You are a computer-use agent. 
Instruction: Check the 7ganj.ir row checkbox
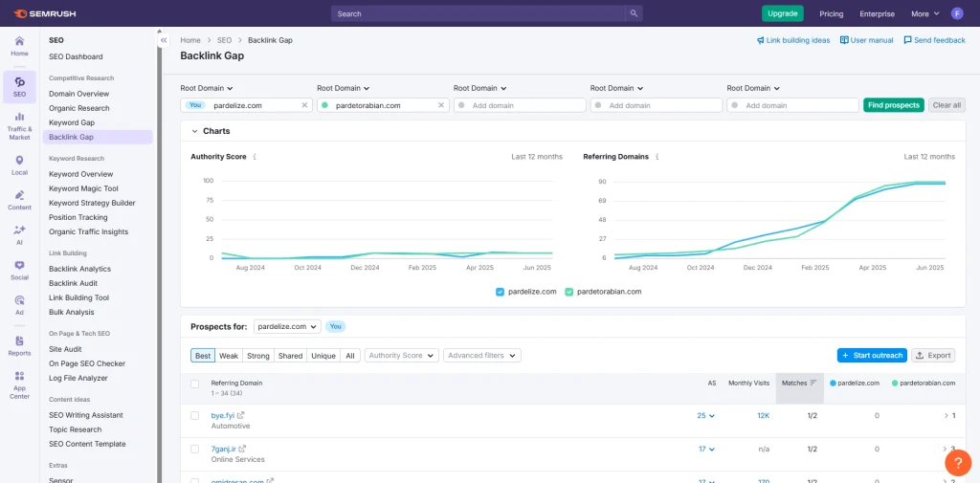195,450
